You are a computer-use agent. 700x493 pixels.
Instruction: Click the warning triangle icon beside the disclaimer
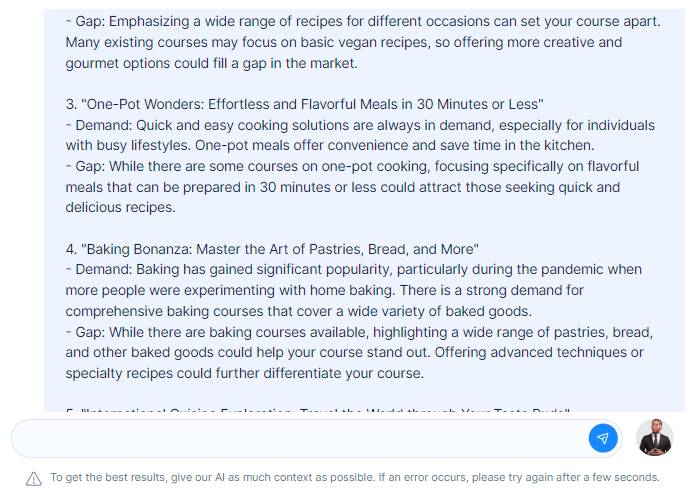point(34,479)
